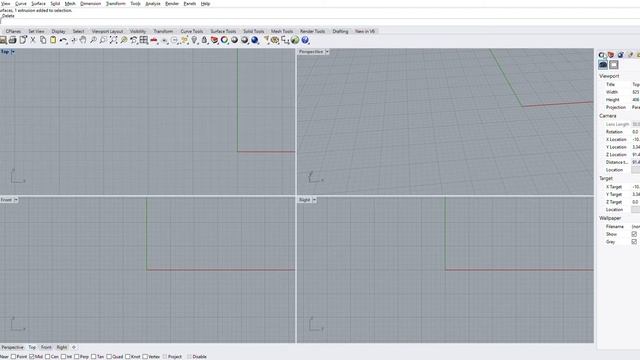Enable the Quad osnap checkbox
This screenshot has width=640, height=360.
point(109,356)
